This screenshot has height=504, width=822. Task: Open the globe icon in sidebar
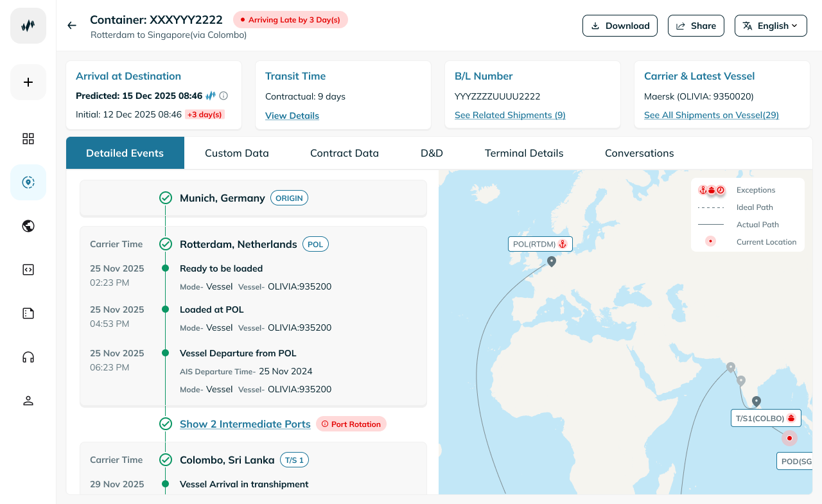coord(28,226)
